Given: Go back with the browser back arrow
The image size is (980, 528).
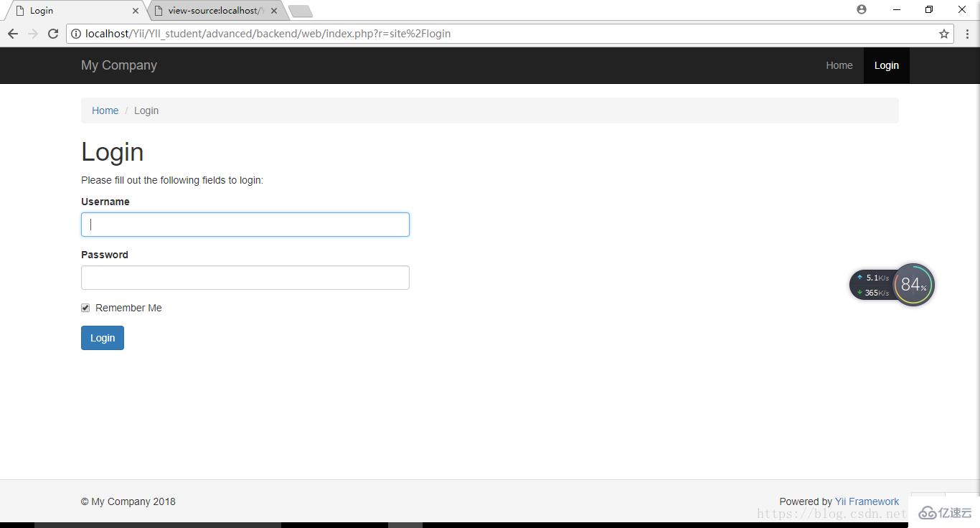Looking at the screenshot, I should 13,34.
